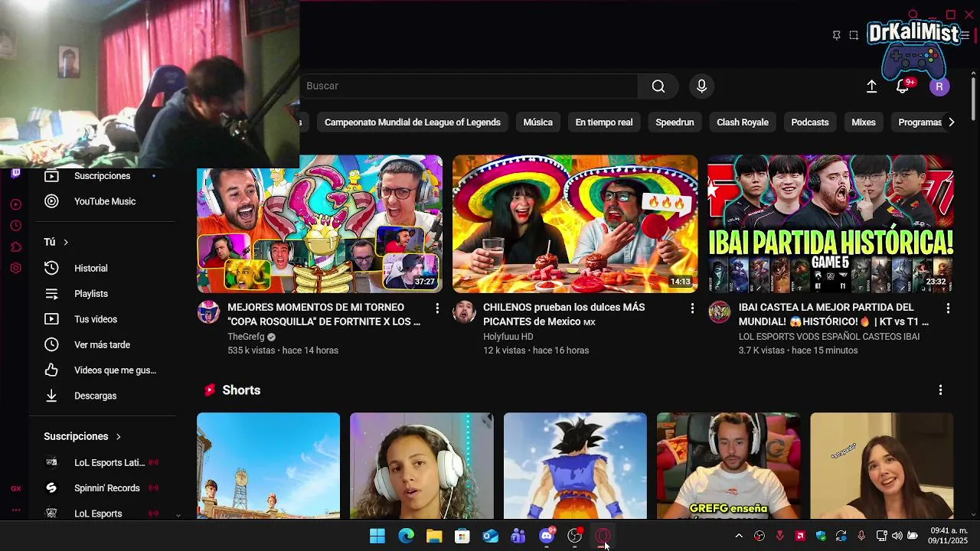Click the GX button in the Opera sidebar
980x551 pixels.
pos(15,488)
